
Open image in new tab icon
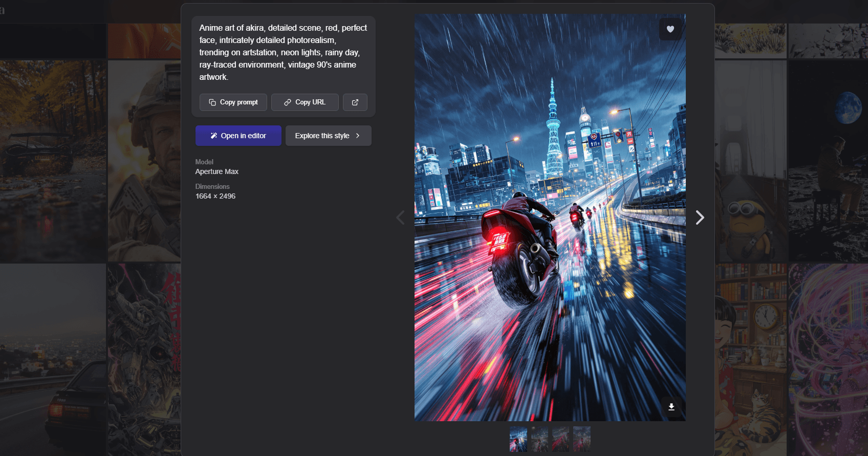tap(355, 102)
